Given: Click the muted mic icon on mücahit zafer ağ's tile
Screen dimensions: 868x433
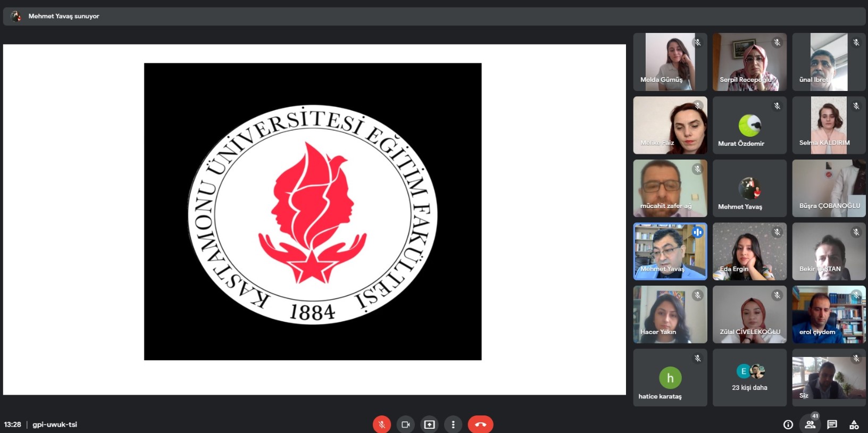Looking at the screenshot, I should (698, 169).
